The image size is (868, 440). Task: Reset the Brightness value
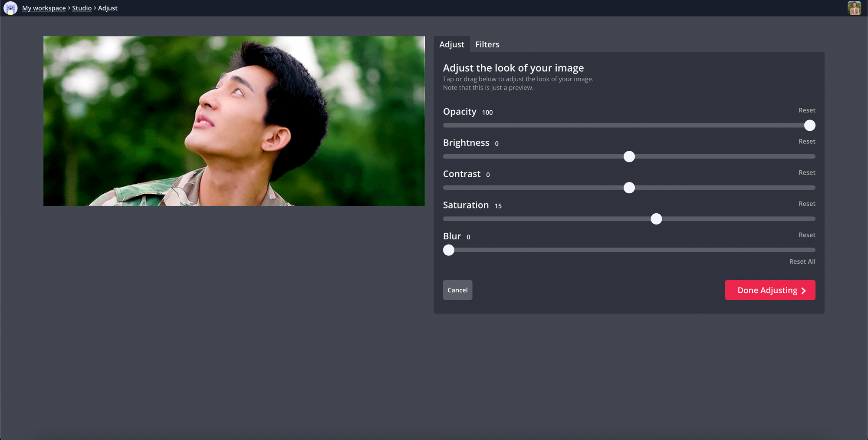pos(806,142)
